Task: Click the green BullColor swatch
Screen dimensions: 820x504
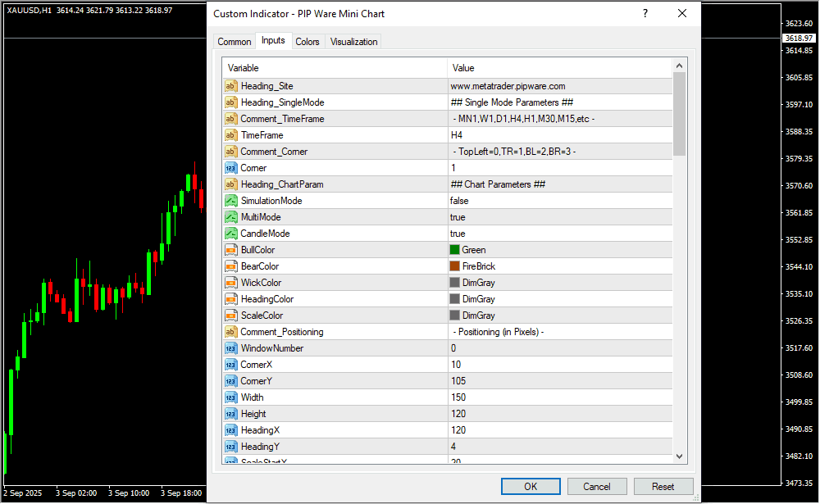Action: click(454, 250)
